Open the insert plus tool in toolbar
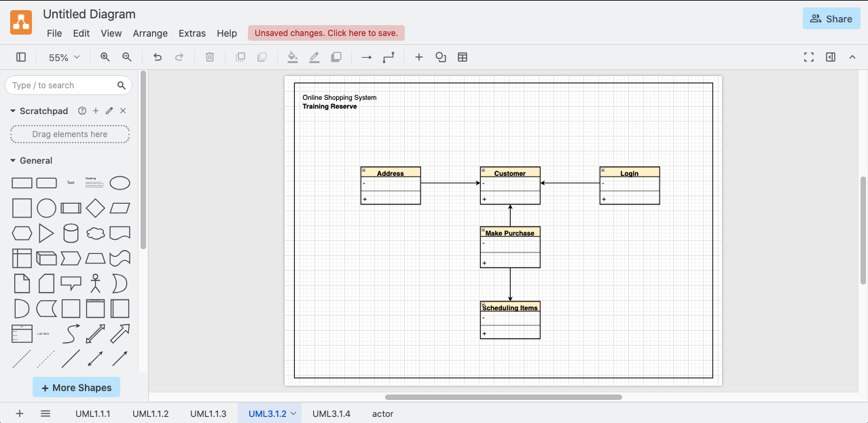Image resolution: width=868 pixels, height=423 pixels. click(419, 58)
